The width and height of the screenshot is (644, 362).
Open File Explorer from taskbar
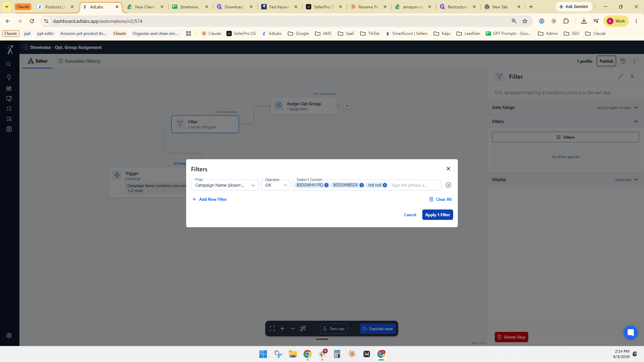293,354
